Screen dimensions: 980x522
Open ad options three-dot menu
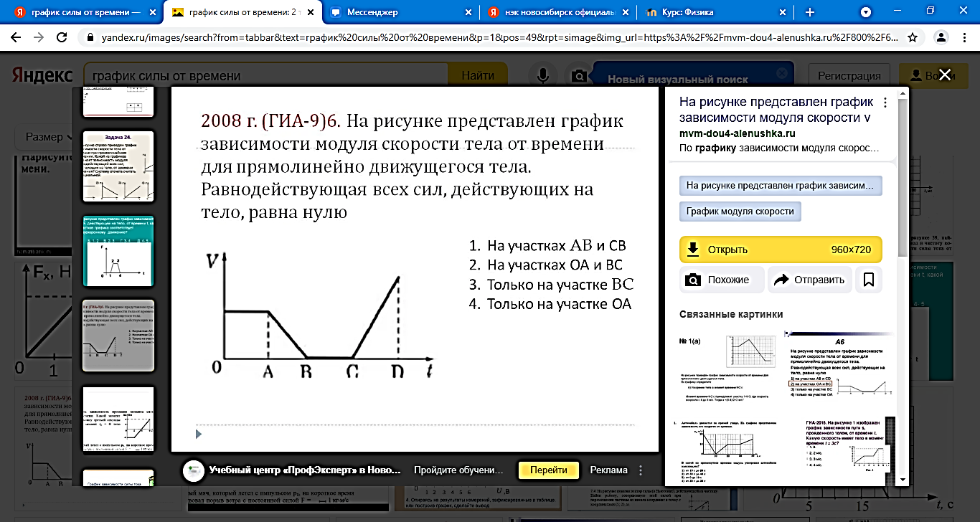click(641, 470)
